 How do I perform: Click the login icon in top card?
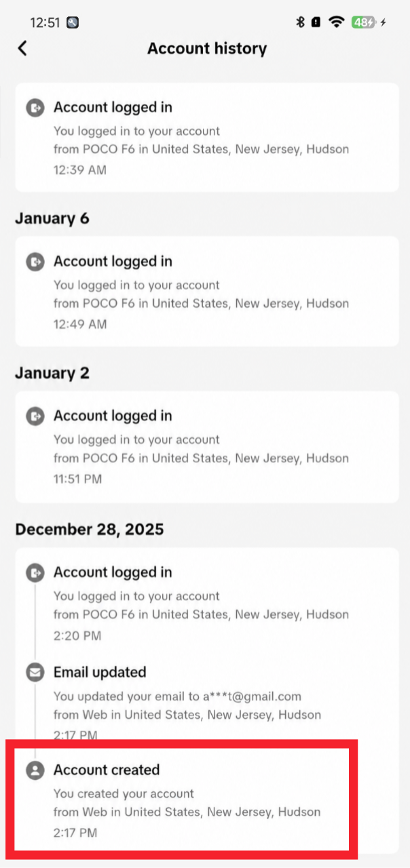click(35, 107)
